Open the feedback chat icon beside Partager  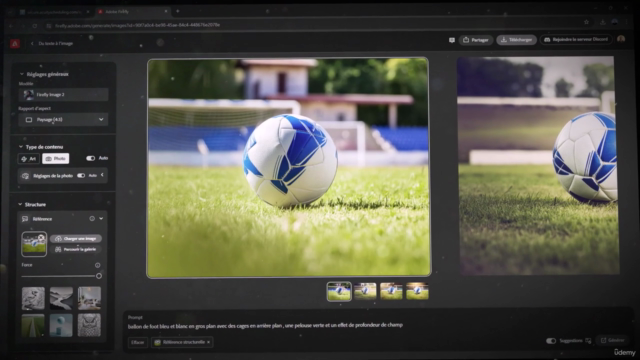click(x=452, y=40)
